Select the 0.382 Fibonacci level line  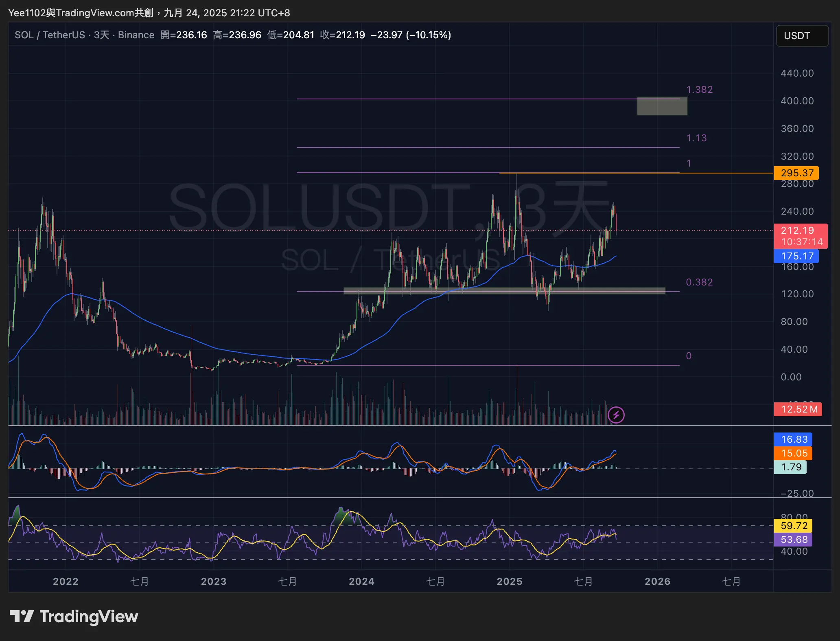(700, 282)
